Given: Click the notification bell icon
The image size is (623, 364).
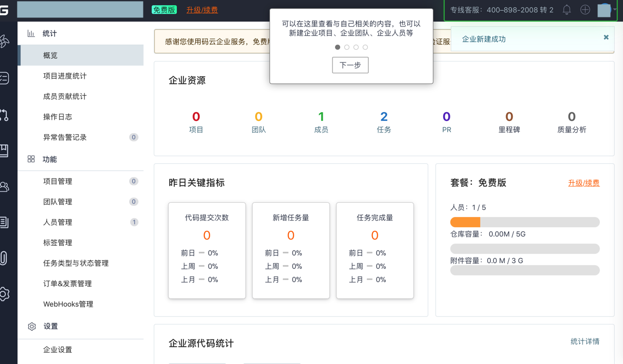Looking at the screenshot, I should 567,10.
